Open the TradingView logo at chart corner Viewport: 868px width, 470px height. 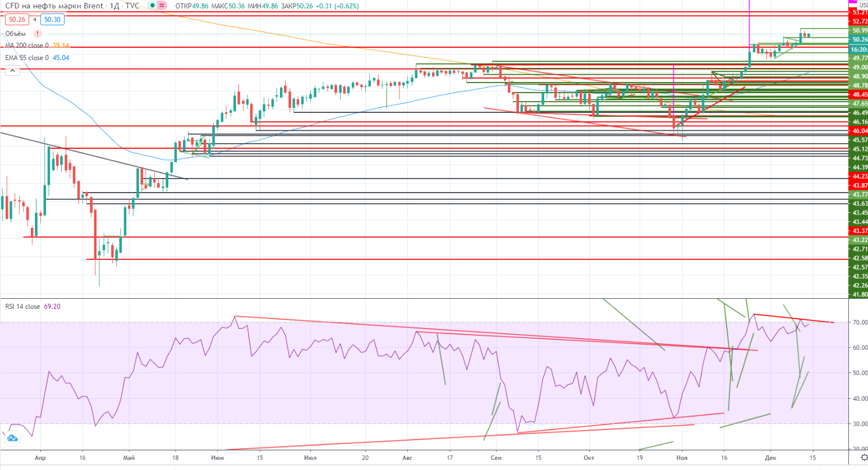(12, 438)
